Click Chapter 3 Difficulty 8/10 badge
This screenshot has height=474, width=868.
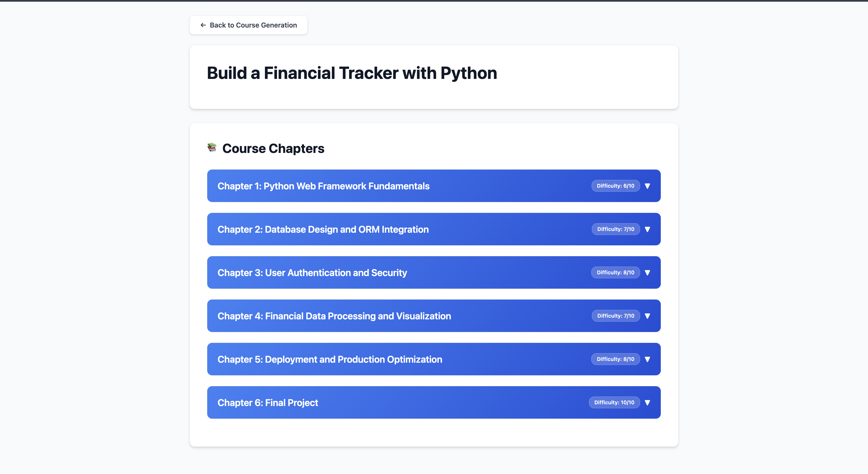[x=615, y=273]
